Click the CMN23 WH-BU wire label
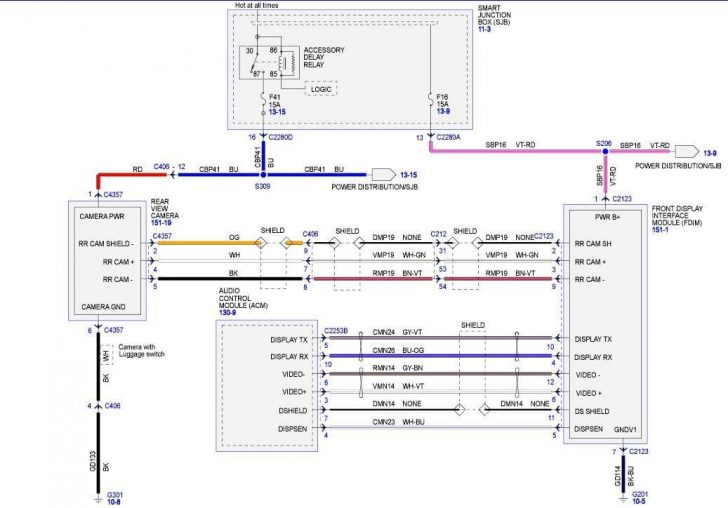This screenshot has height=508, width=728. [x=398, y=422]
